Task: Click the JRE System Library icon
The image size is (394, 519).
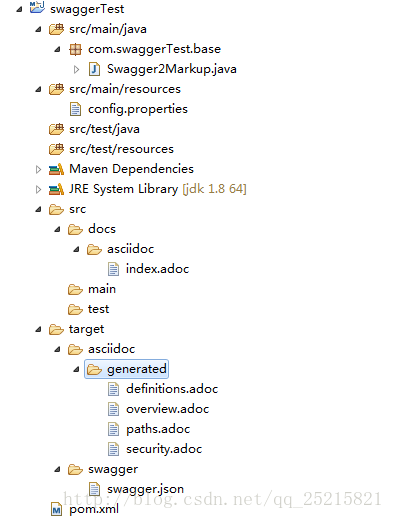Action: (x=56, y=189)
